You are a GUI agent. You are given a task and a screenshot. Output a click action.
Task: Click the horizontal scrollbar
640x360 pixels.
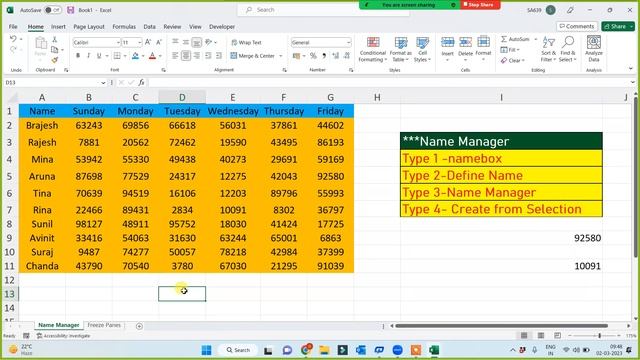[x=502, y=326]
